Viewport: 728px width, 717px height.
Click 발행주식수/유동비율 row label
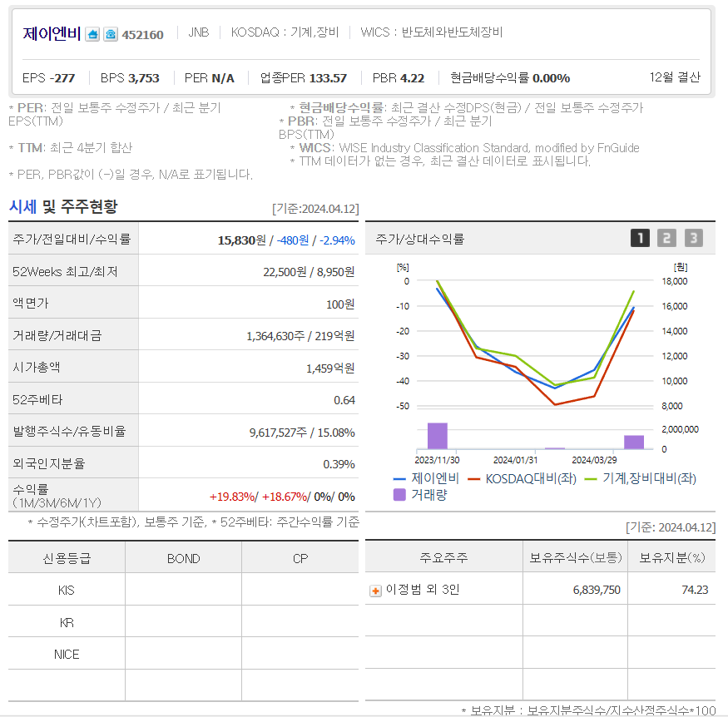tap(69, 431)
